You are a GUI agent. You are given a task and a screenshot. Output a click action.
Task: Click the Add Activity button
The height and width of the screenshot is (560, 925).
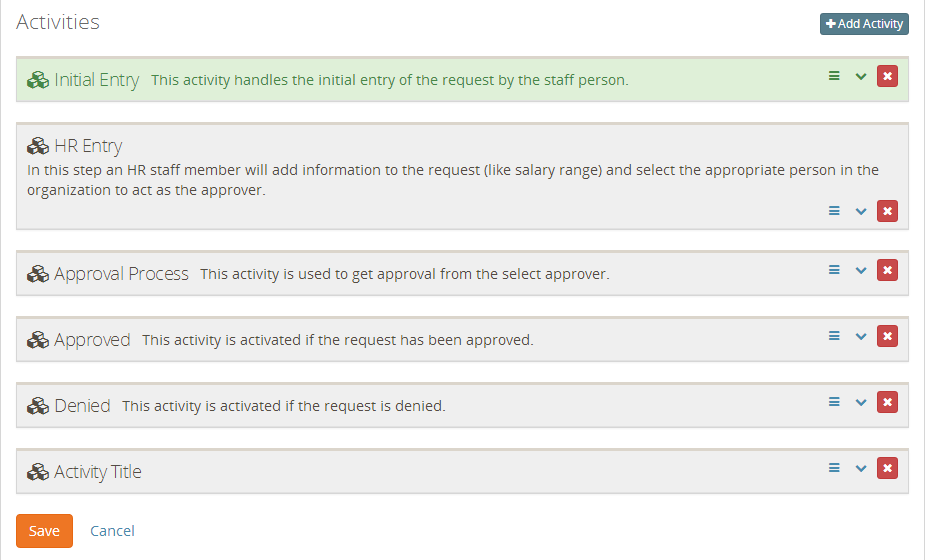[x=864, y=24]
